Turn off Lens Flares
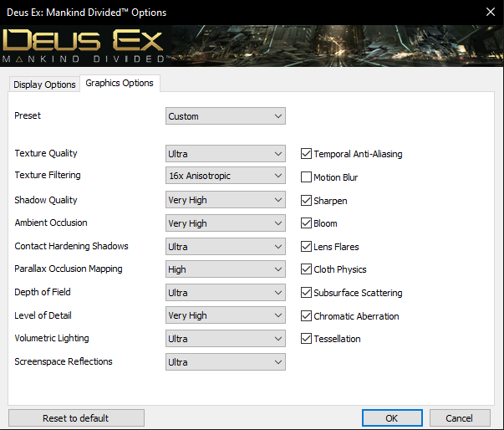 (306, 246)
